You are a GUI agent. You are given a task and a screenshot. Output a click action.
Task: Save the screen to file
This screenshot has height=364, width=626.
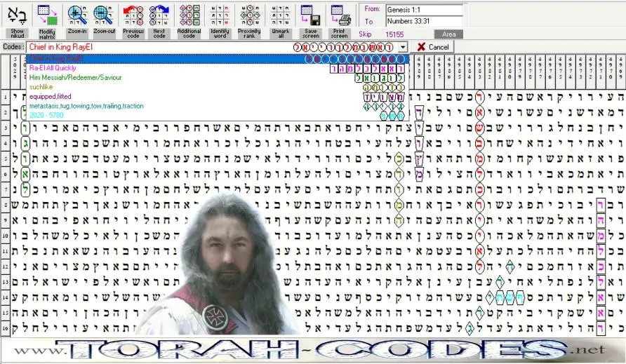311,21
